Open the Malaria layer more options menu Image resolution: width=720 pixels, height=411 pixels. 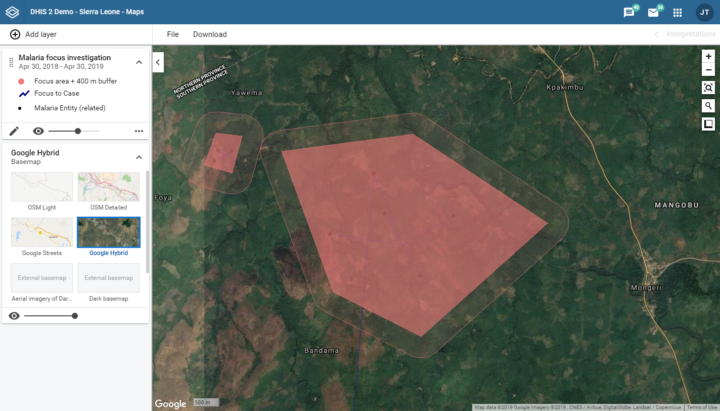coord(139,131)
